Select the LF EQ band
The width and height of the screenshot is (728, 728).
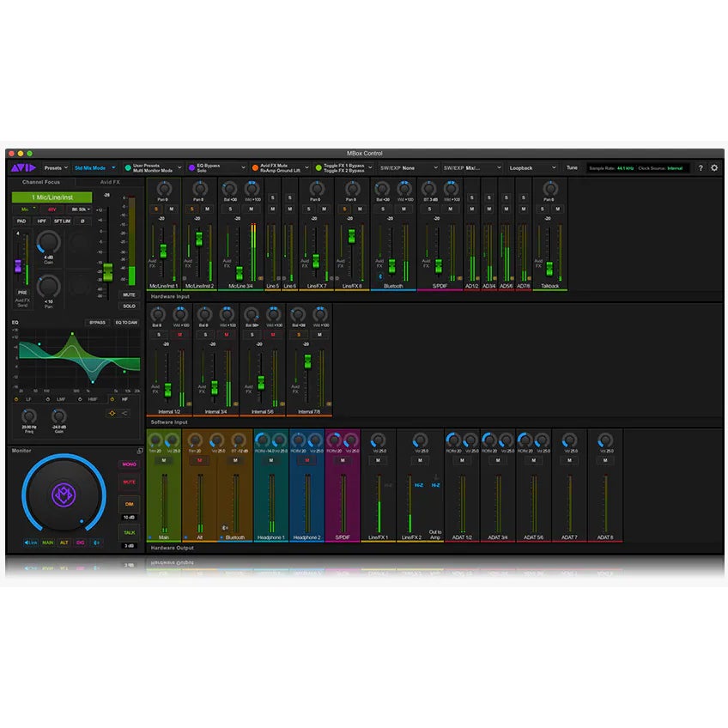click(28, 400)
